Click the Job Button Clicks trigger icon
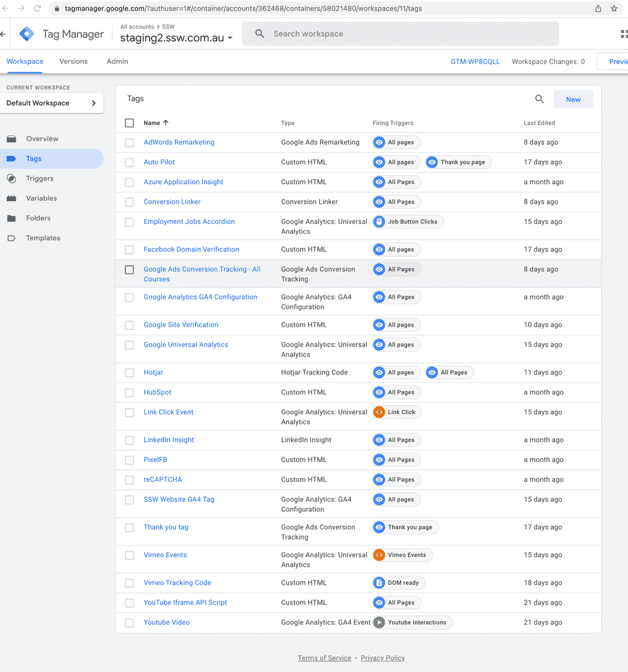This screenshot has width=628, height=672. click(x=379, y=222)
